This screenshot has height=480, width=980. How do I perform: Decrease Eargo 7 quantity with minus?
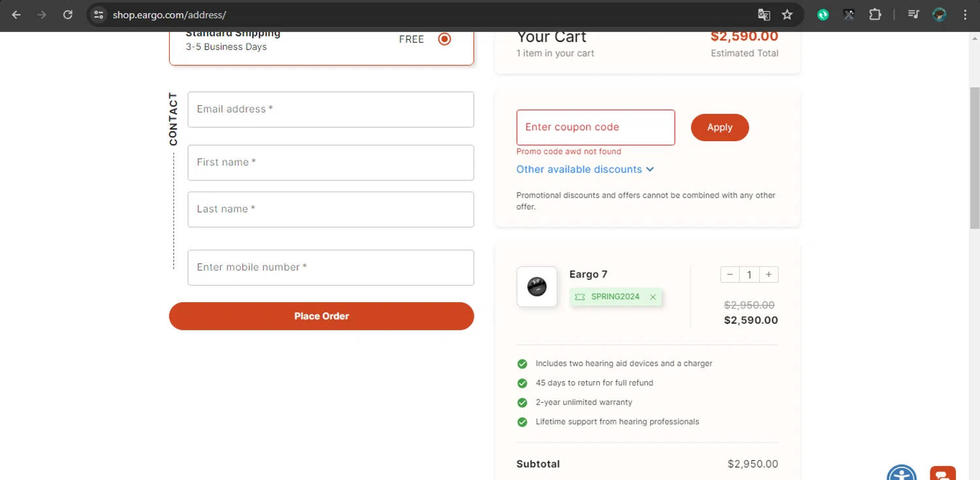point(730,275)
